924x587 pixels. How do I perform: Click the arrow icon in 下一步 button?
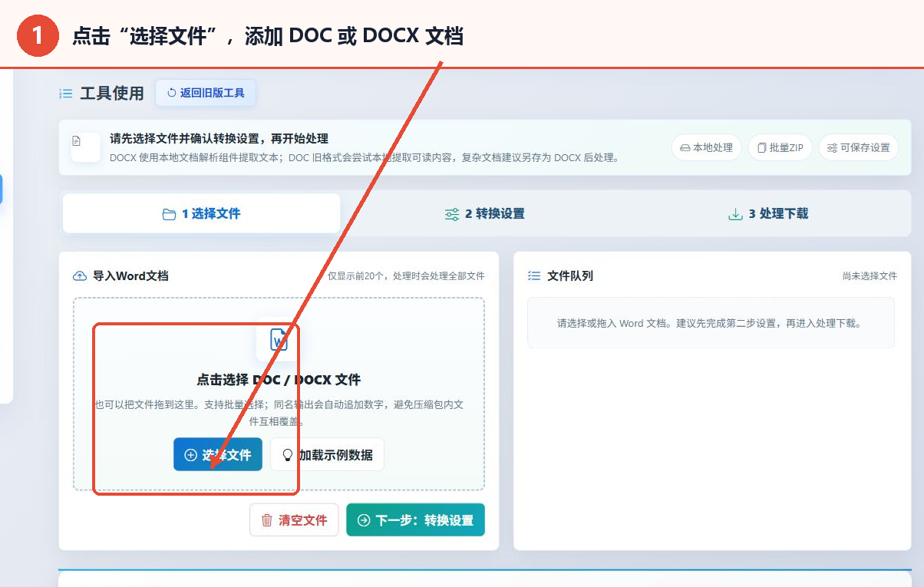(364, 520)
